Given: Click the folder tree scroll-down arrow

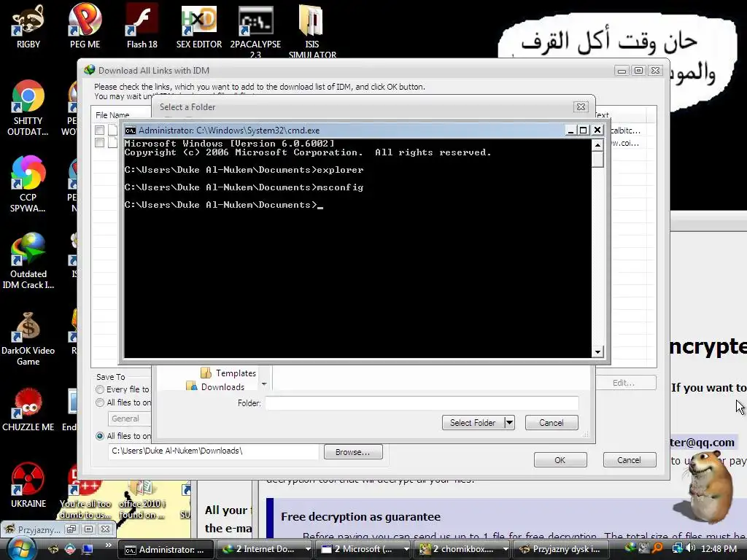Looking at the screenshot, I should point(264,384).
